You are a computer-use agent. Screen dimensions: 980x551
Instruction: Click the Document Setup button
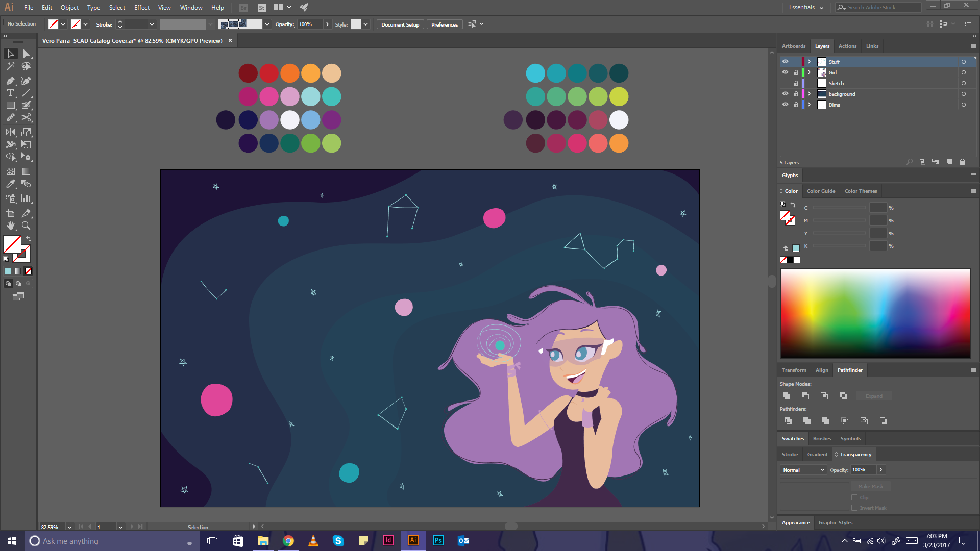[x=400, y=24]
